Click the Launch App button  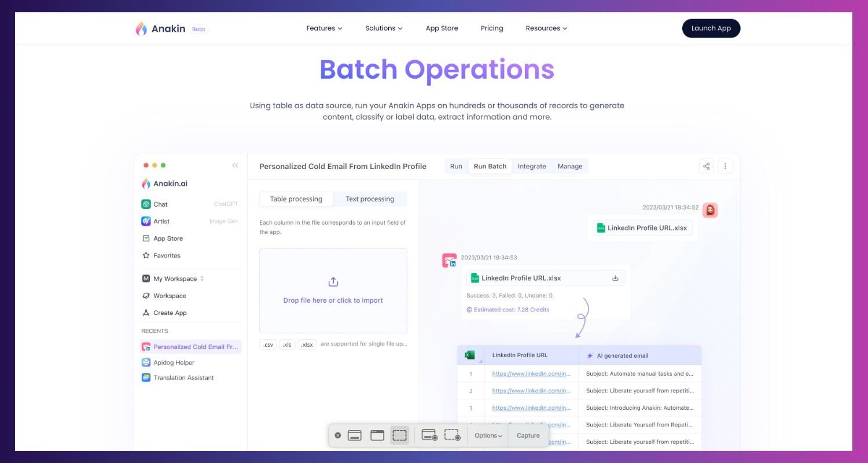pos(711,28)
